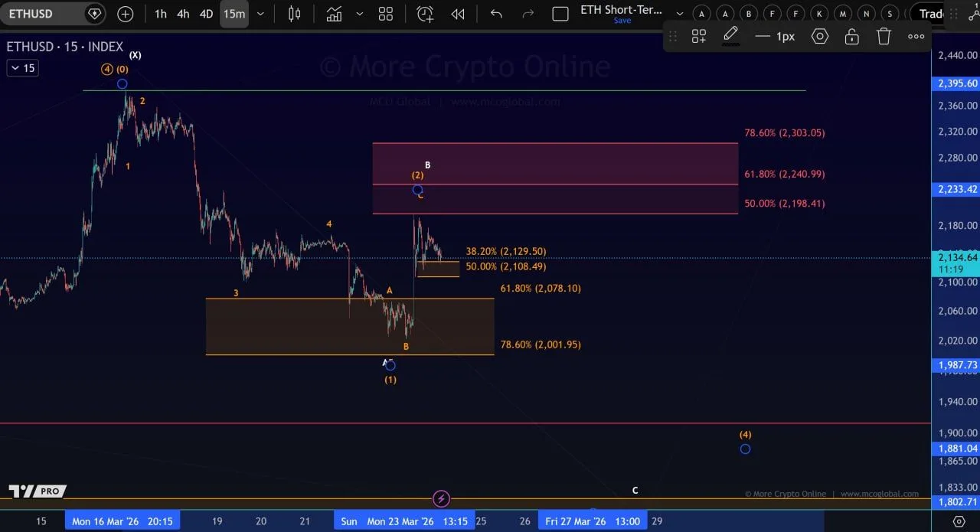Viewport: 980px width, 532px height.
Task: Delete the selected drawing with trash icon
Action: click(884, 36)
